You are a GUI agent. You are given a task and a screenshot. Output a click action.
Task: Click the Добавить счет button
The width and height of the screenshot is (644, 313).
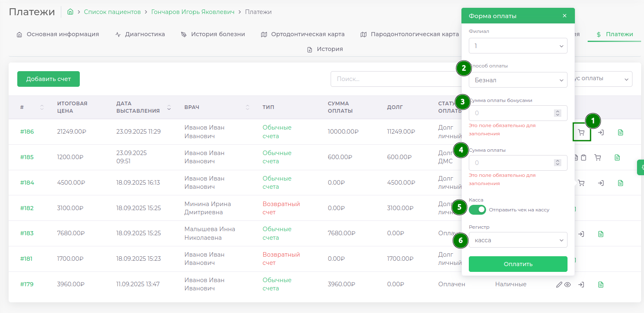(49, 79)
